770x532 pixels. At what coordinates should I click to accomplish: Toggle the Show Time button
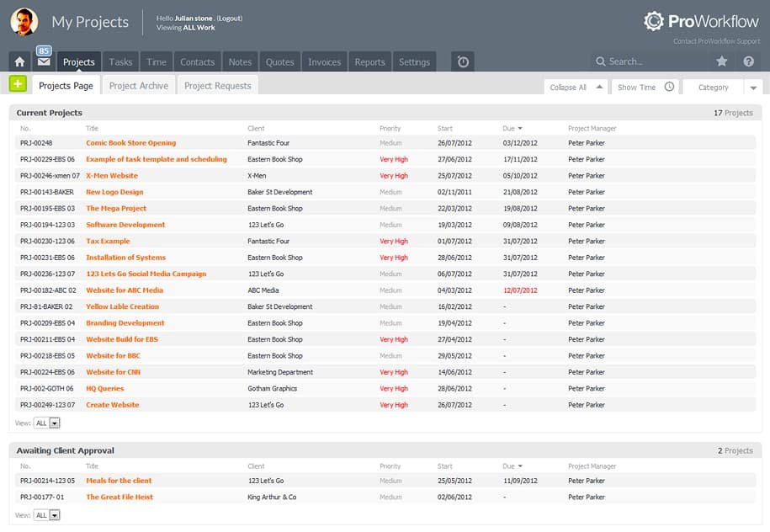coord(645,87)
